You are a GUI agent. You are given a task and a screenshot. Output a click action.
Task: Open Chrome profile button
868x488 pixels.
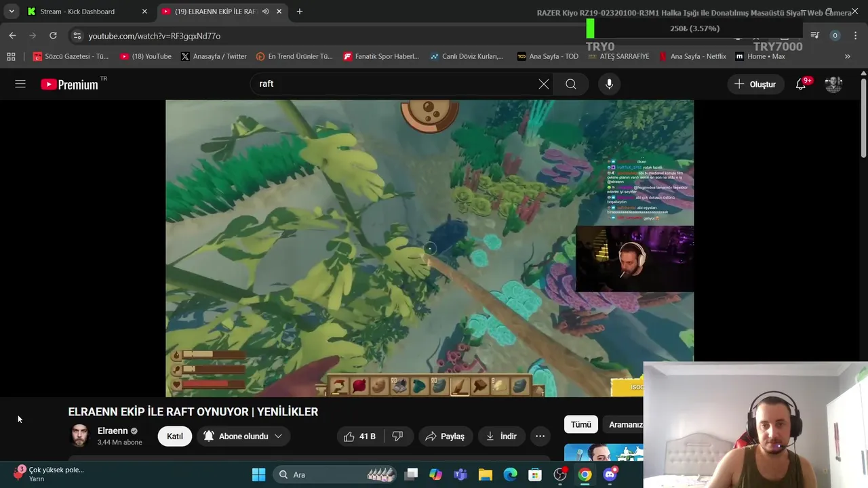click(835, 35)
